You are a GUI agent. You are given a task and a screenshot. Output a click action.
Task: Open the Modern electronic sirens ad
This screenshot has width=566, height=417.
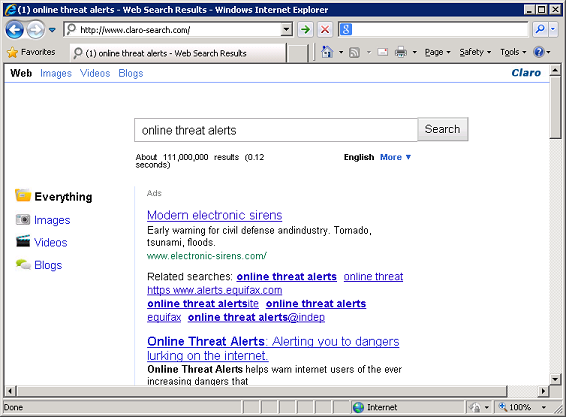214,215
